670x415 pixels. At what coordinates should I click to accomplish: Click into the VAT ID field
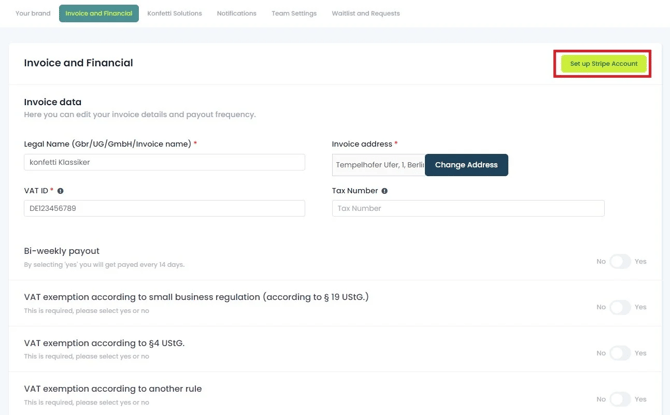click(164, 208)
